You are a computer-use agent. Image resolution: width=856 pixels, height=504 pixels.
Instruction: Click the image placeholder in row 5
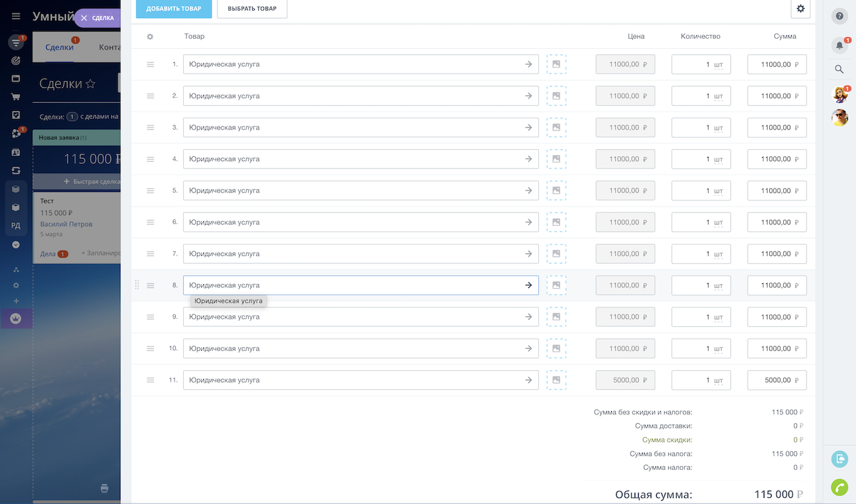(x=556, y=191)
